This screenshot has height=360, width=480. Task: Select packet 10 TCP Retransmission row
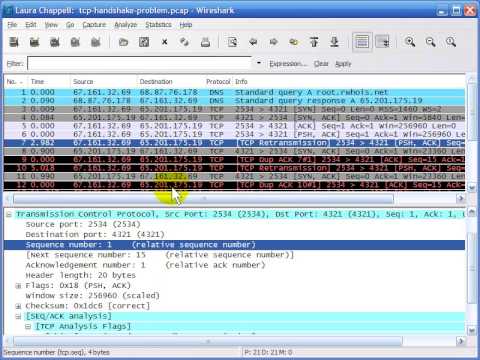coord(235,168)
